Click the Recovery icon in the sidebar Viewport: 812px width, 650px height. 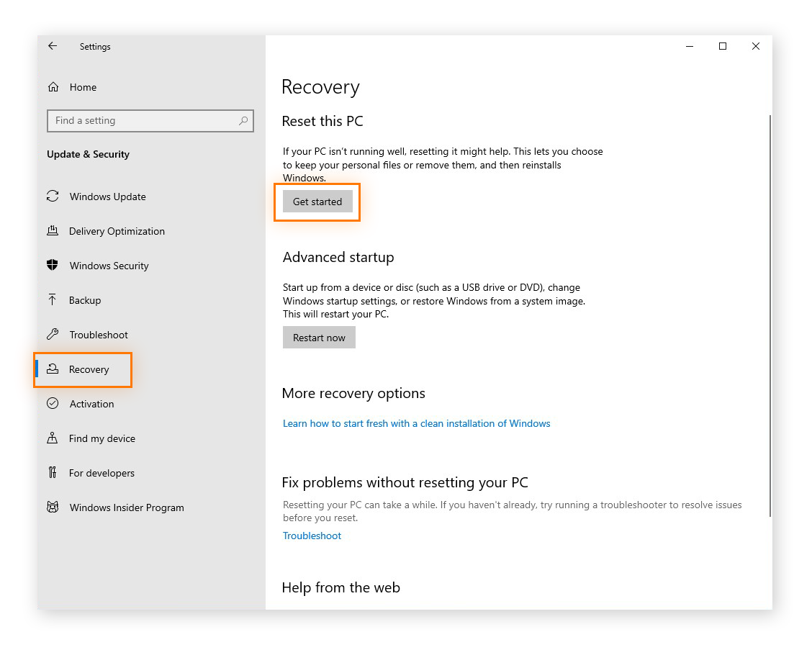click(x=53, y=369)
